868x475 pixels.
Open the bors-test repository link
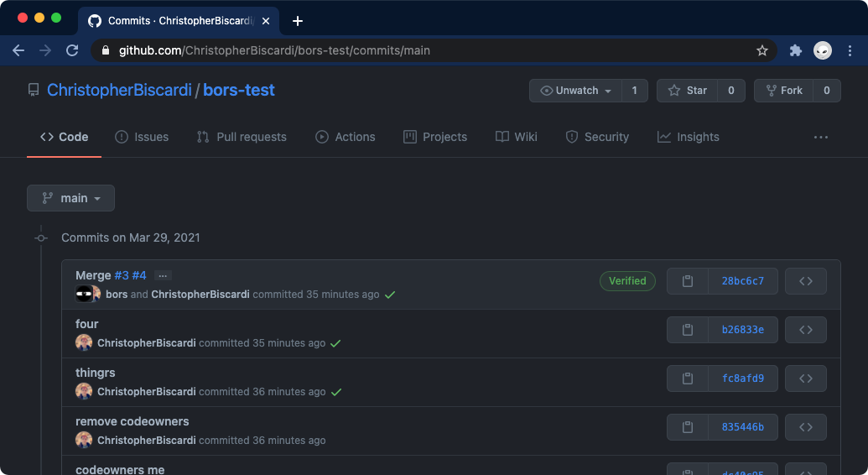tap(238, 90)
